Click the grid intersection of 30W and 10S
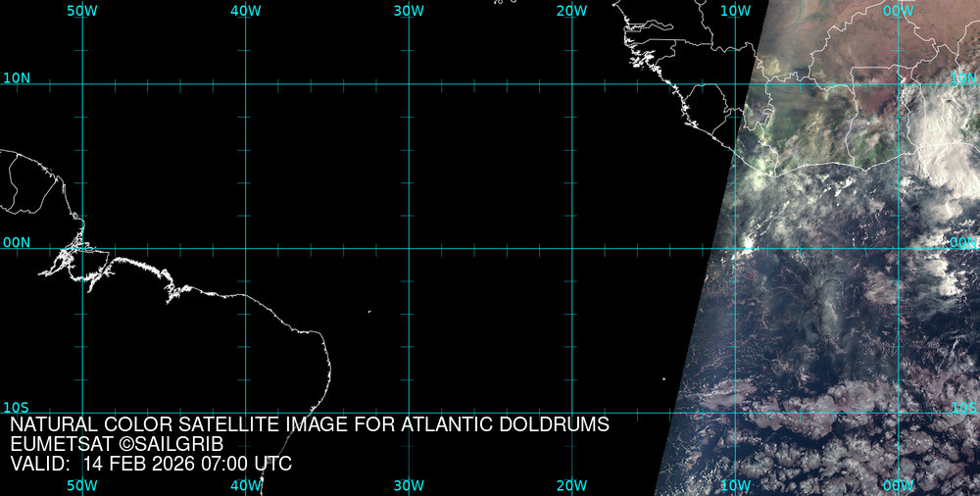 tap(409, 413)
